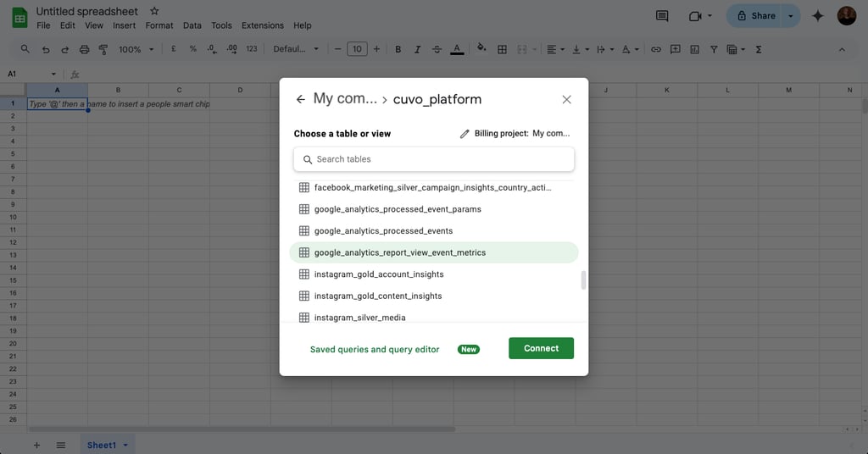Image resolution: width=868 pixels, height=454 pixels.
Task: Edit the billing project with the pencil icon
Action: (465, 134)
